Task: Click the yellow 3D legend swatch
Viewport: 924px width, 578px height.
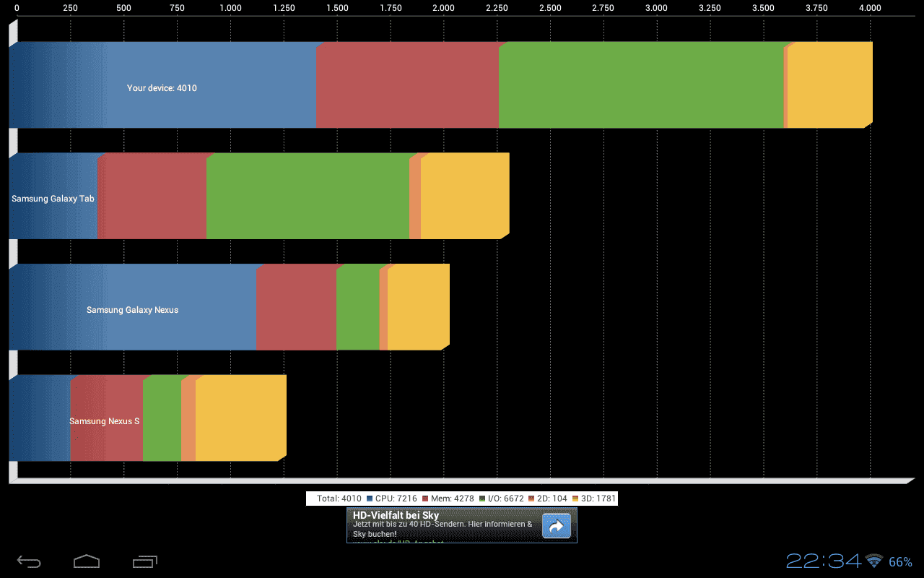Action: tap(575, 499)
